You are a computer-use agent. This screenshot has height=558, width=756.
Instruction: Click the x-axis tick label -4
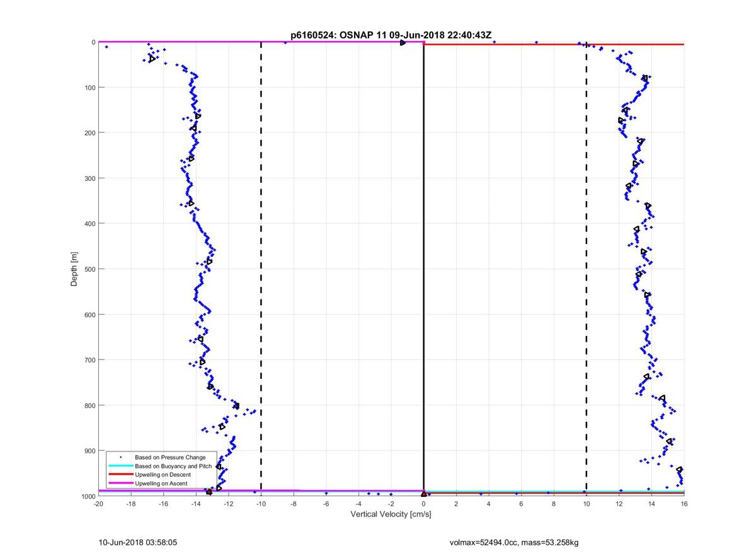pos(358,504)
